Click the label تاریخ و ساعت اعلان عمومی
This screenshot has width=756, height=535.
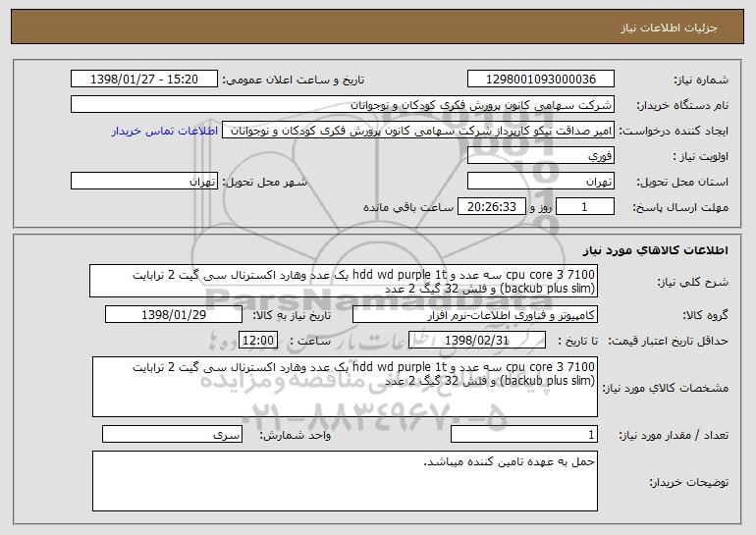coord(294,80)
